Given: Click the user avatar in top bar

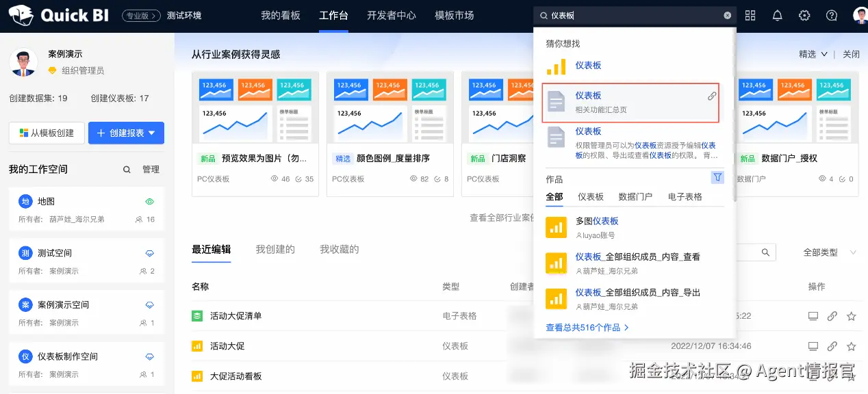Looking at the screenshot, I should click(x=860, y=15).
